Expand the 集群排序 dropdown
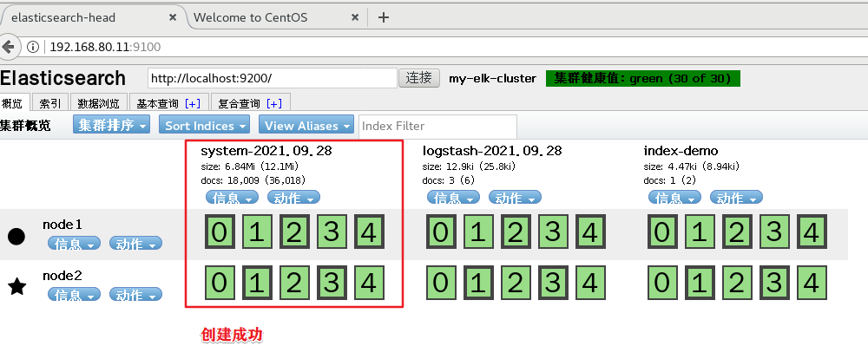 [111, 125]
